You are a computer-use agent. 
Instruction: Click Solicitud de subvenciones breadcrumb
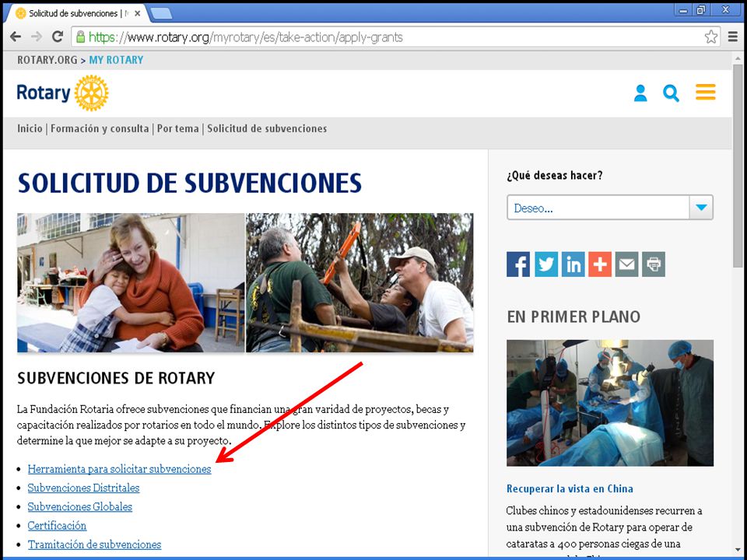pos(267,128)
